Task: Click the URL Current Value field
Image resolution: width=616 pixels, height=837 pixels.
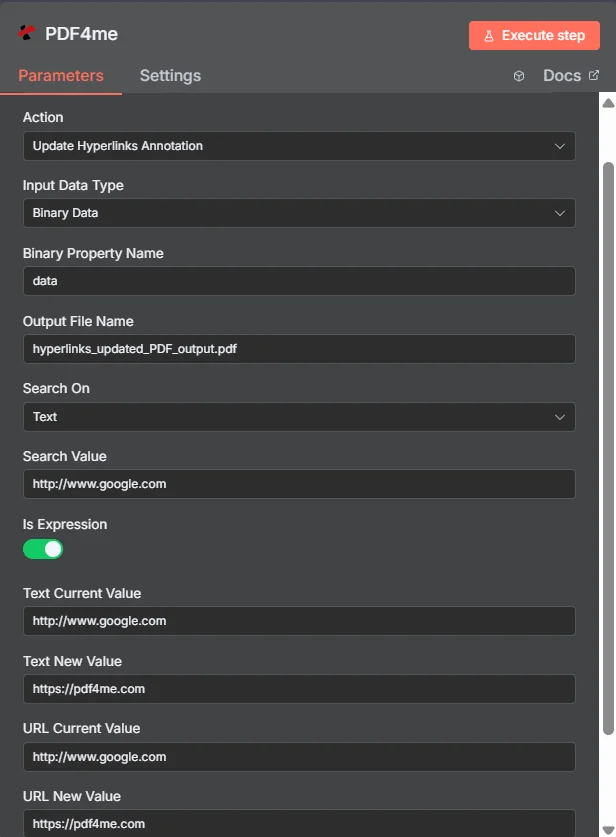Action: tap(299, 756)
